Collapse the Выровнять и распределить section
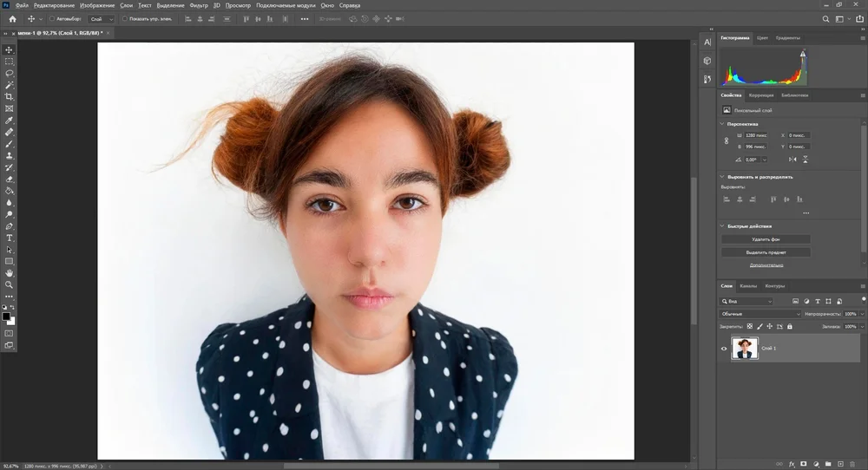This screenshot has width=868, height=470. pyautogui.click(x=722, y=177)
